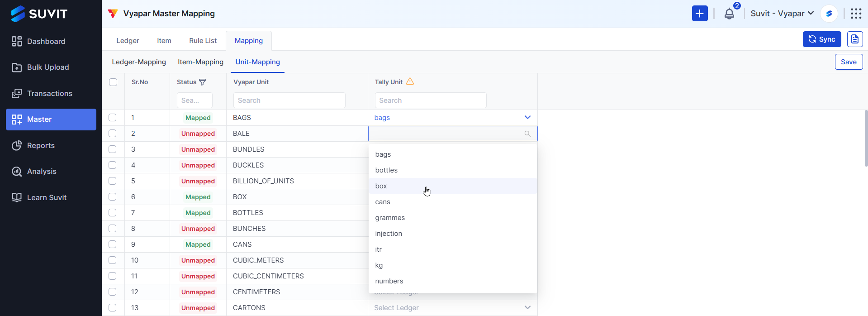
Task: Choose 'bags' from the dropdown list
Action: click(453, 154)
